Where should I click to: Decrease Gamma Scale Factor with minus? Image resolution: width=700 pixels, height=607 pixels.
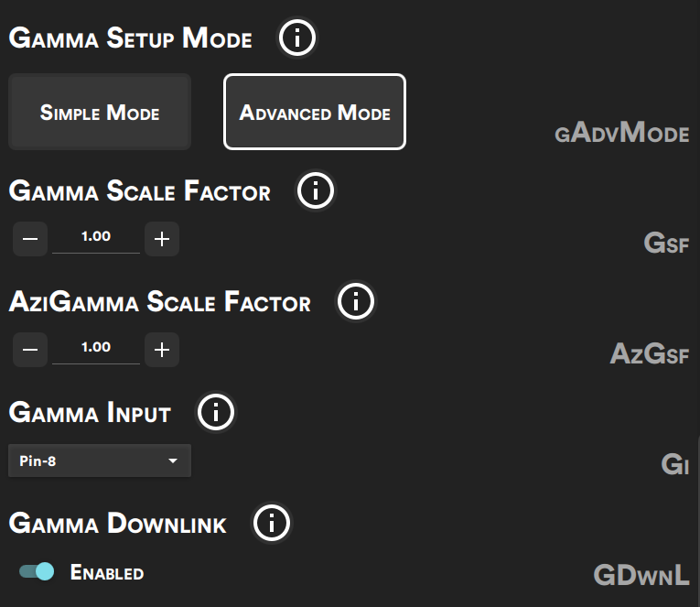click(30, 239)
